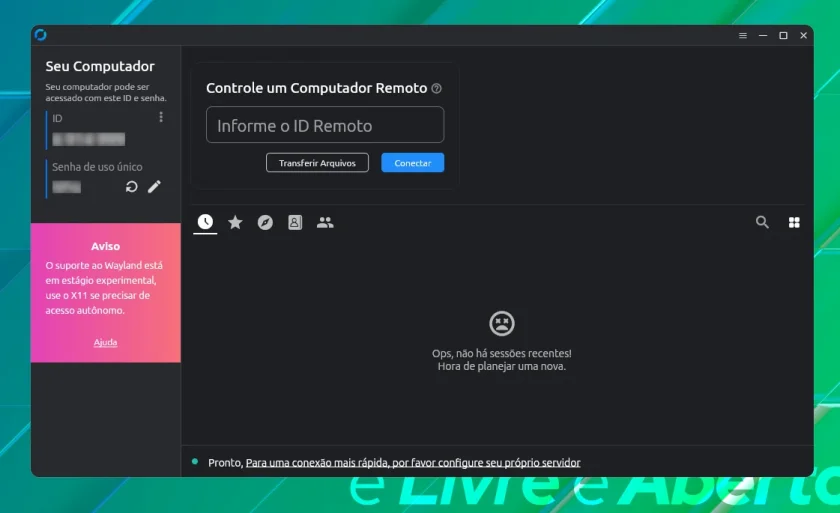
Task: Open the favorites star tab
Action: tap(235, 222)
